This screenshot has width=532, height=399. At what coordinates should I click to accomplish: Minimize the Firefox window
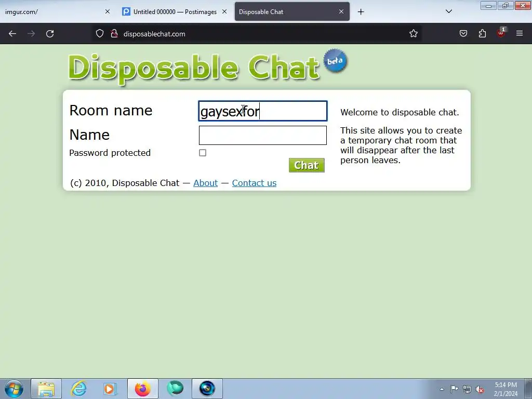click(488, 5)
